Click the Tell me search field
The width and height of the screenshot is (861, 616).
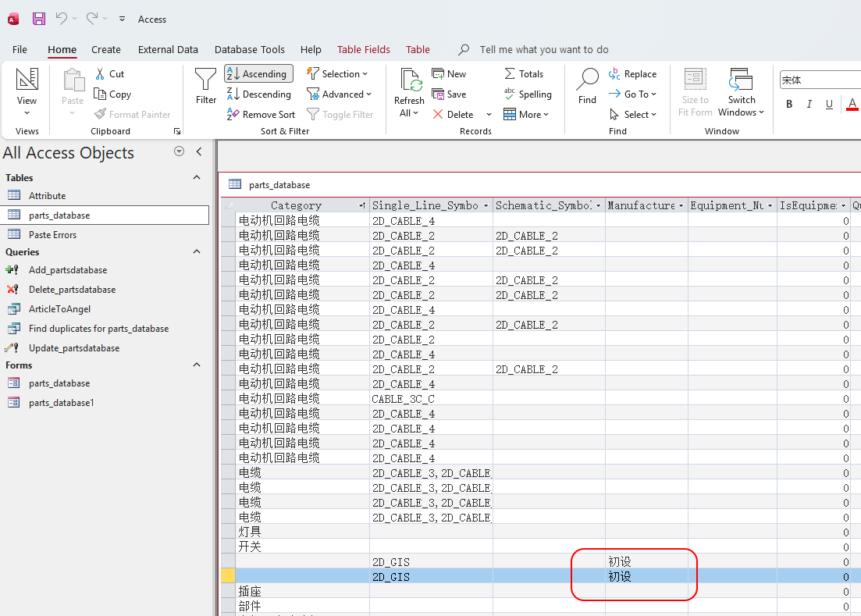(544, 49)
